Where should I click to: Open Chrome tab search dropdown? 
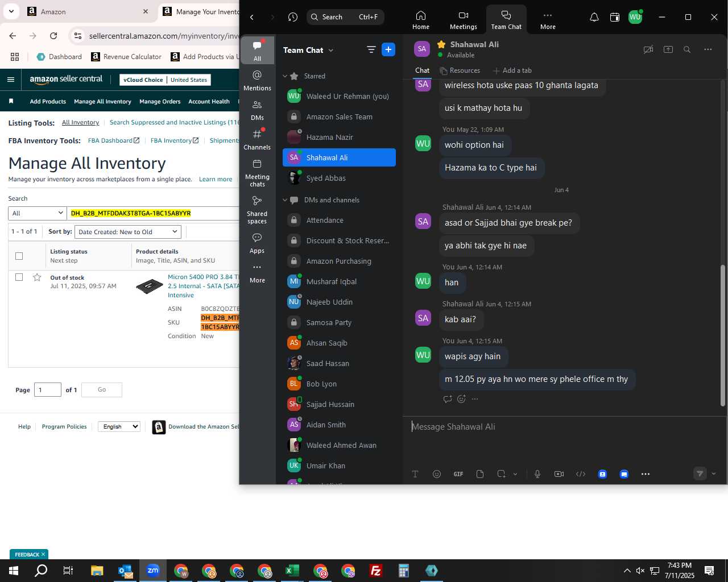[x=11, y=11]
